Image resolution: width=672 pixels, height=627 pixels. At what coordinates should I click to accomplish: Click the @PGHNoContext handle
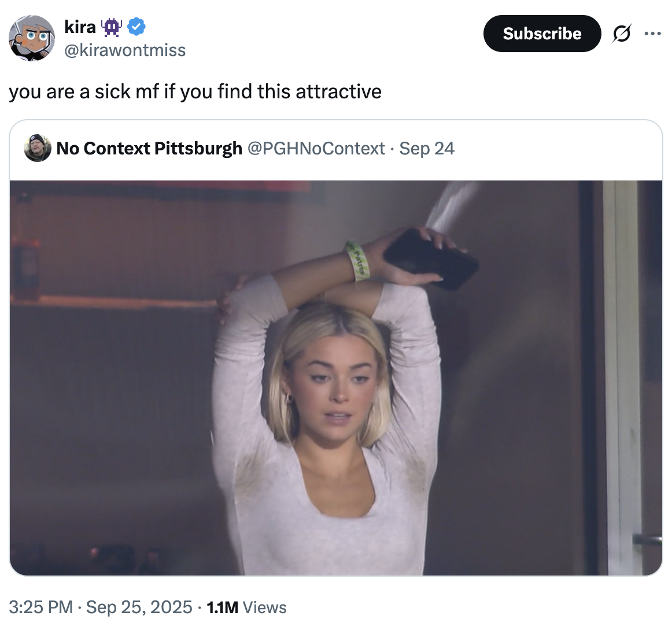[x=316, y=149]
